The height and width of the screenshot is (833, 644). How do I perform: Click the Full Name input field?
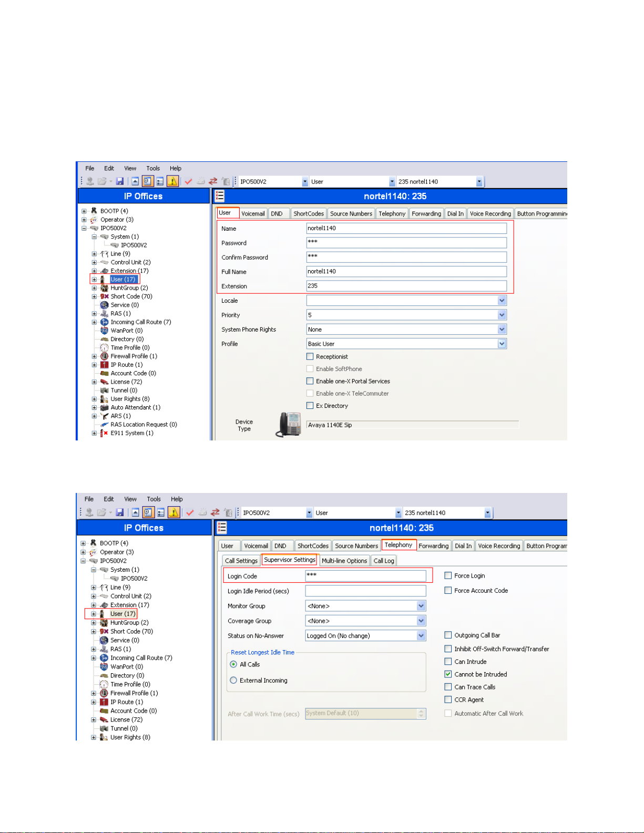[406, 271]
